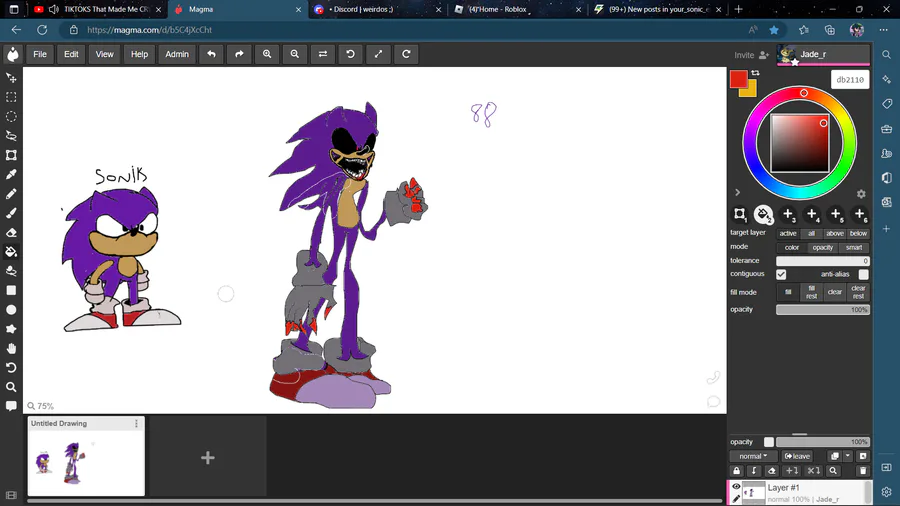Enable the anti-alias checkbox

point(863,274)
